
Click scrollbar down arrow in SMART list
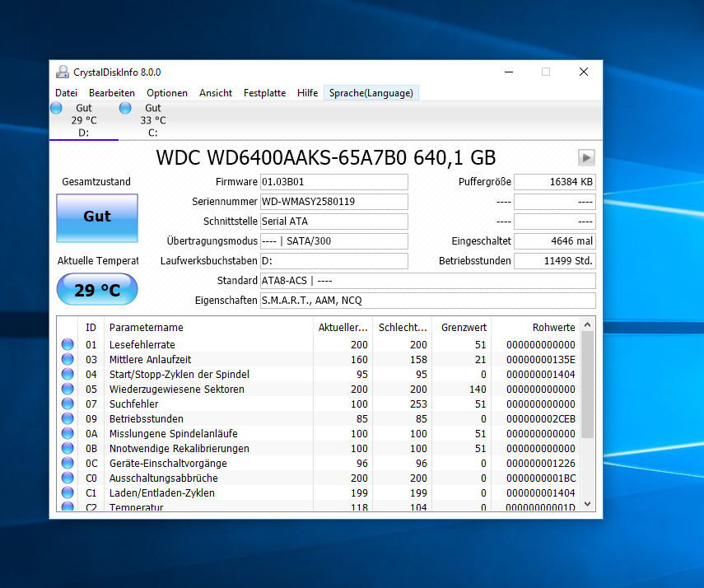coord(588,504)
